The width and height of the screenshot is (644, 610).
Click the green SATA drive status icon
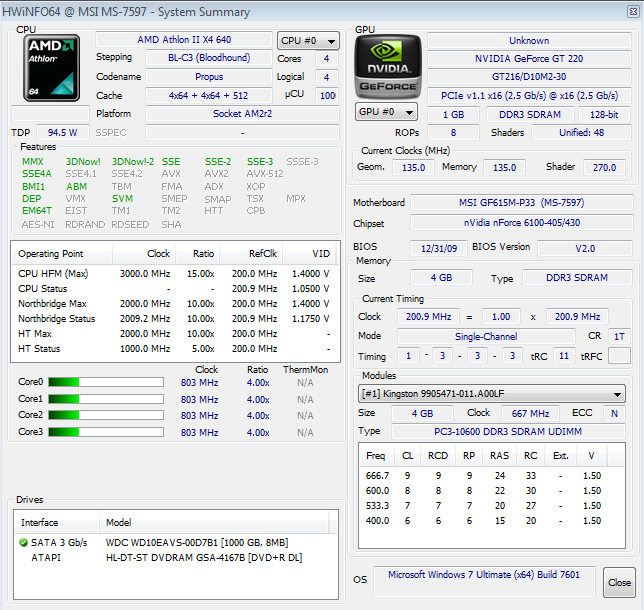tap(23, 543)
